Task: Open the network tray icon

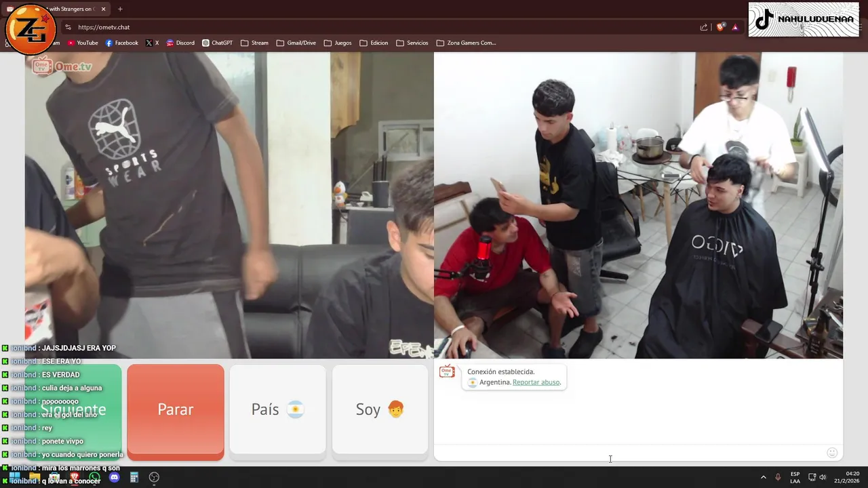Action: (812, 477)
